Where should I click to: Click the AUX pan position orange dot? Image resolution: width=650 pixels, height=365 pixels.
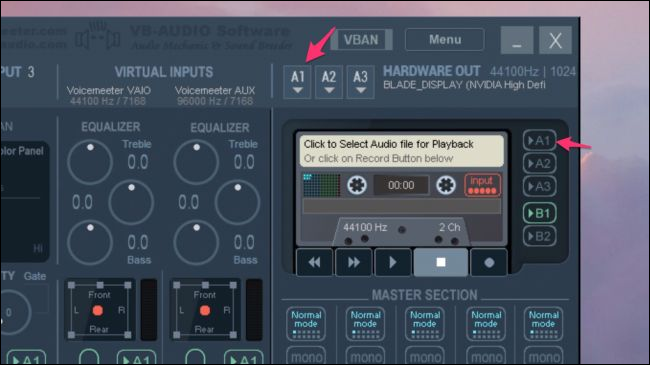pyautogui.click(x=205, y=310)
